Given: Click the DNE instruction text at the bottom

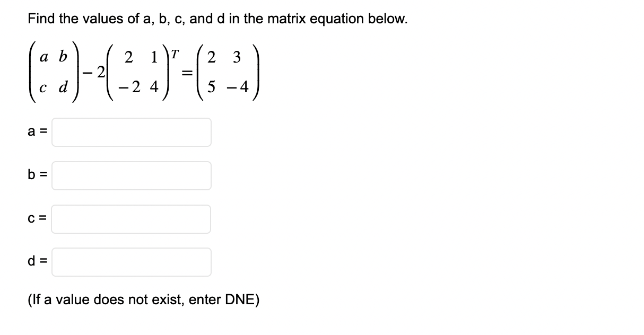Looking at the screenshot, I should [143, 299].
